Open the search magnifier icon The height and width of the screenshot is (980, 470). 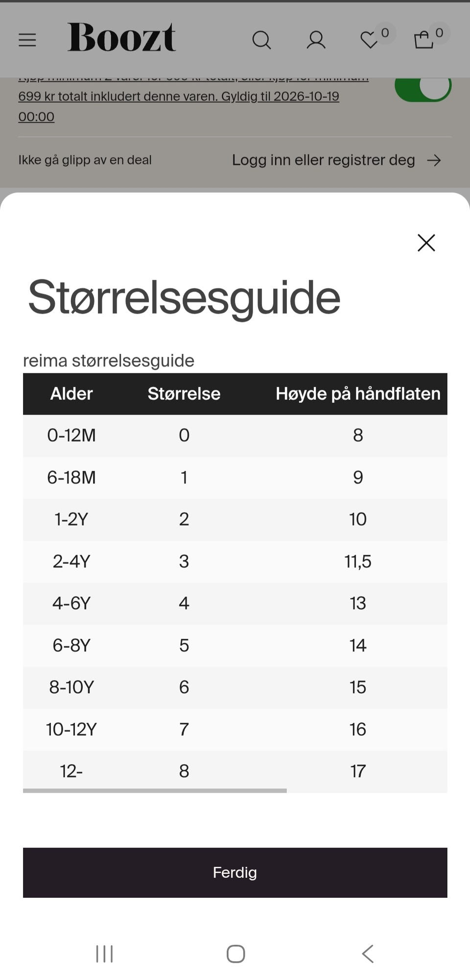tap(261, 40)
